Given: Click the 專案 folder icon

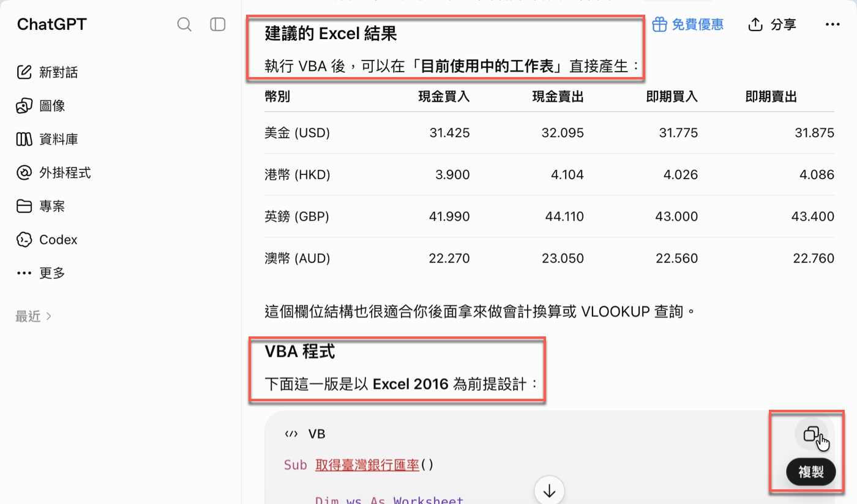Looking at the screenshot, I should pyautogui.click(x=23, y=206).
